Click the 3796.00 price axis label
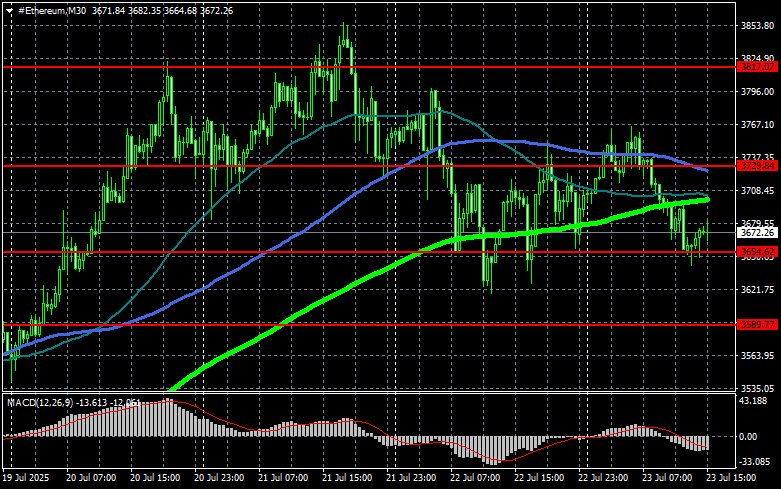This screenshot has width=781, height=489. [x=757, y=92]
